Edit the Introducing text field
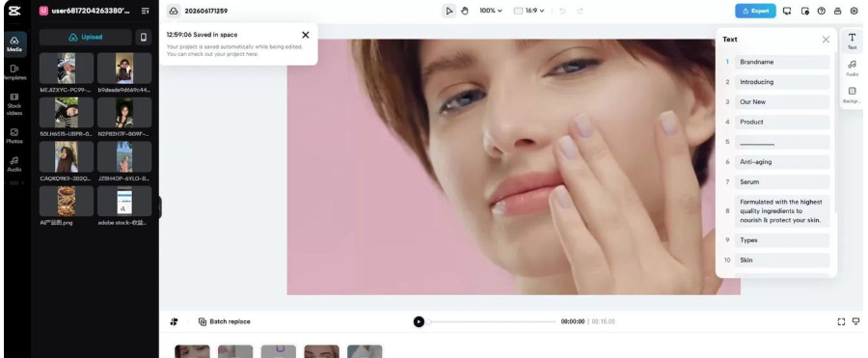 (782, 82)
